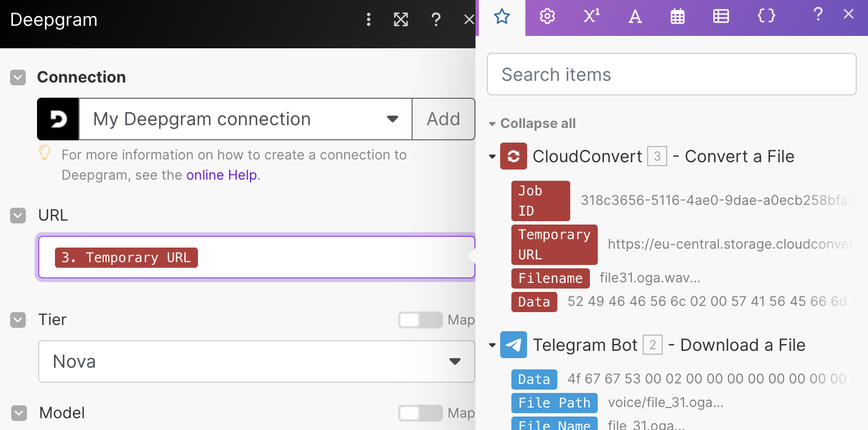The height and width of the screenshot is (430, 868).
Task: Select the Telegram File Name item
Action: point(555,424)
